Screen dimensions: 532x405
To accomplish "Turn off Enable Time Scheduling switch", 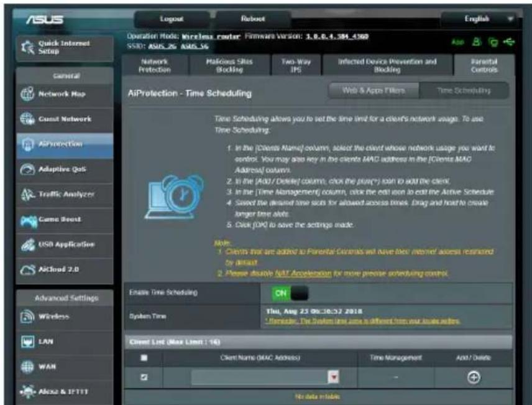I will pos(290,293).
